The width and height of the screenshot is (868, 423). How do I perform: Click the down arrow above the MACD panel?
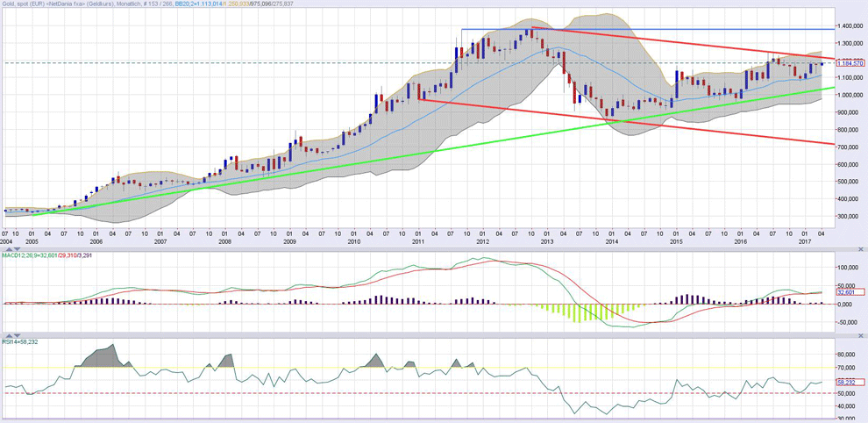[x=16, y=248]
